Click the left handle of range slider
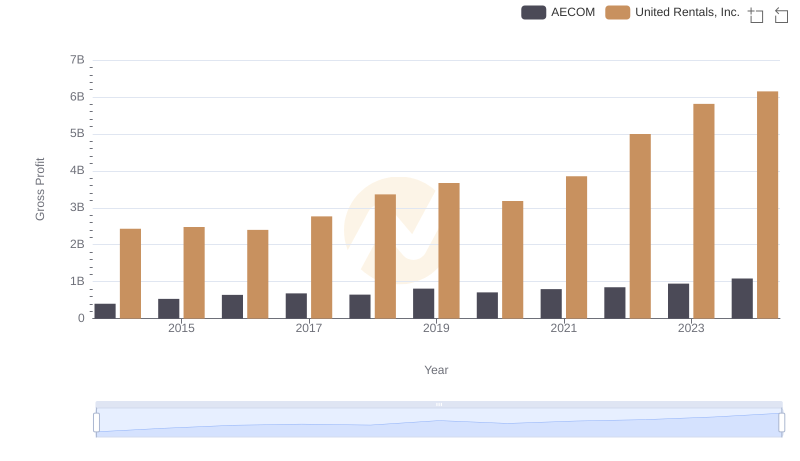Screen dimensions: 800x461 [96, 423]
